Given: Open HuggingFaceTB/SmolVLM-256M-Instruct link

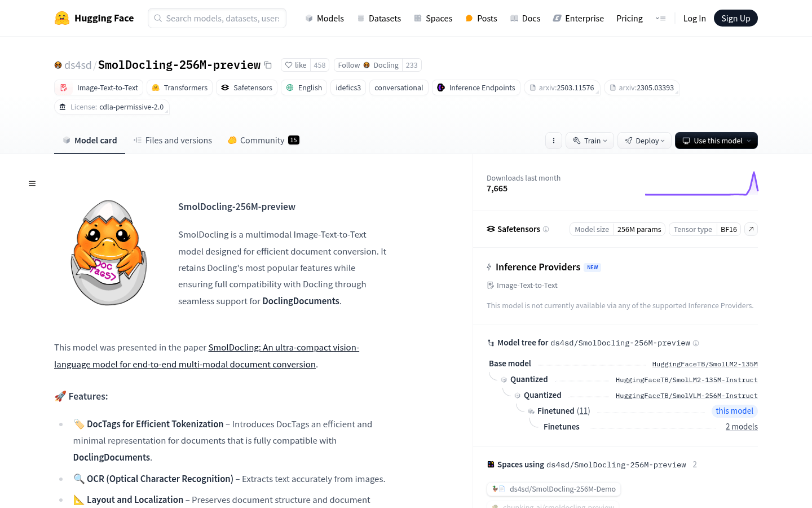Looking at the screenshot, I should (x=687, y=396).
